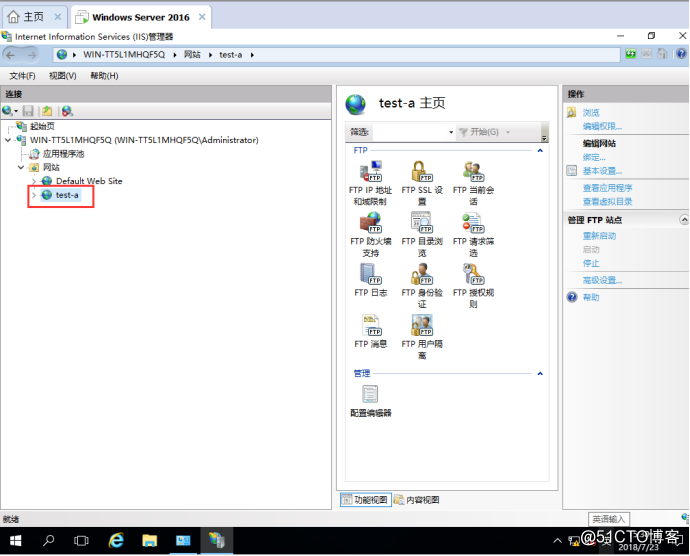
Task: Click the back navigation arrow
Action: coord(11,55)
